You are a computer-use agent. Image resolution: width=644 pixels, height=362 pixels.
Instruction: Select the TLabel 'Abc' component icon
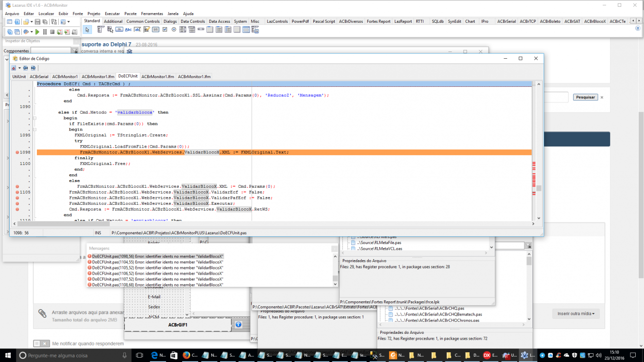pos(128,30)
